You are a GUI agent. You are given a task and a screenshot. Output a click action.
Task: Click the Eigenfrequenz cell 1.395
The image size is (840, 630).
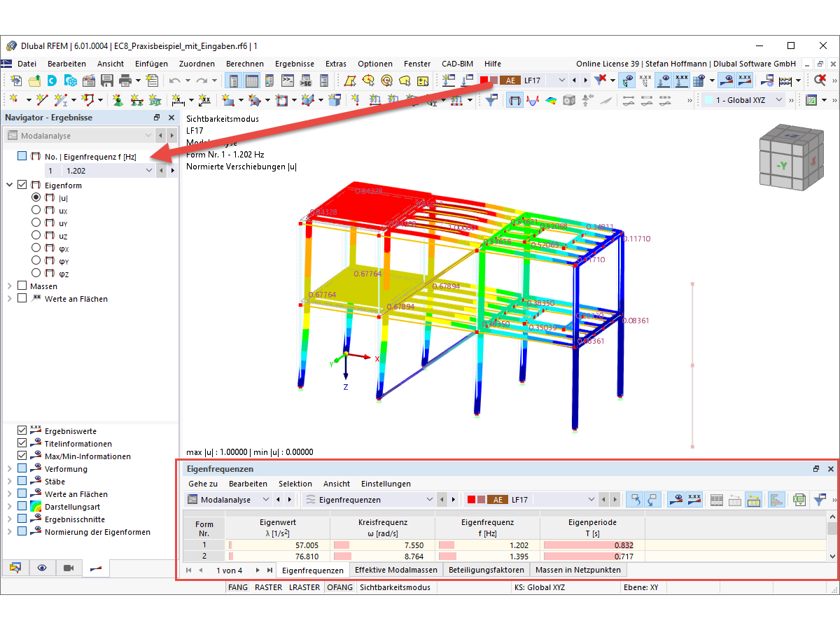tap(487, 556)
